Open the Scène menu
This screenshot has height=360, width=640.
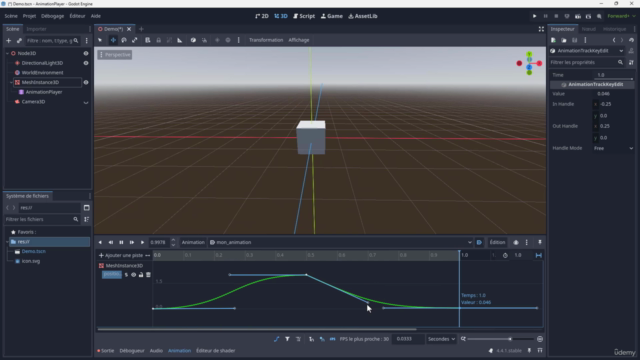pyautogui.click(x=11, y=16)
